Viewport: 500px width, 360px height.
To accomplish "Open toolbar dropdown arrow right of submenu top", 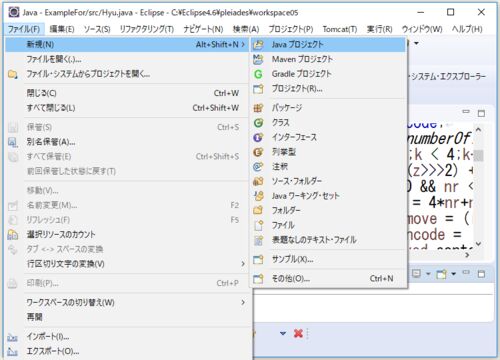I will (x=416, y=43).
